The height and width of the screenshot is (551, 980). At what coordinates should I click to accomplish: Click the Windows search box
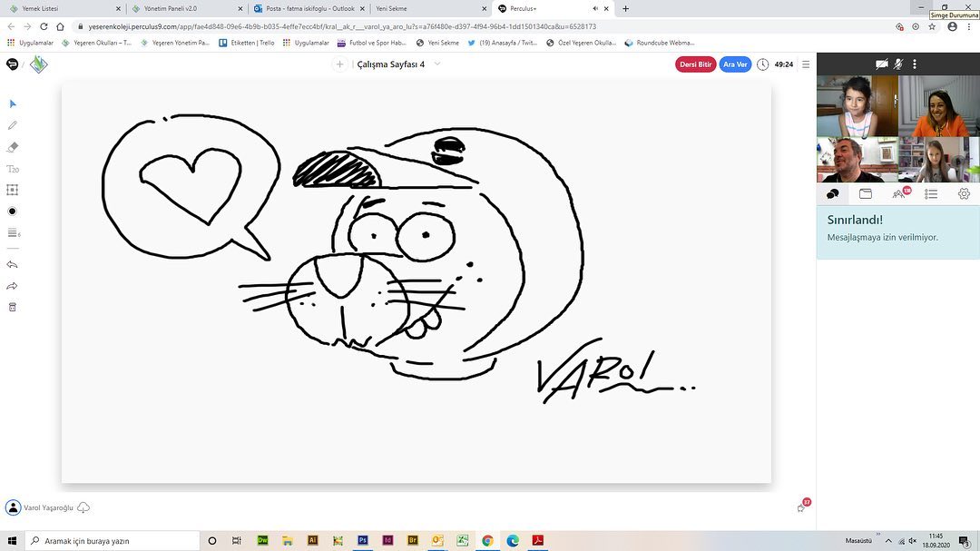pyautogui.click(x=113, y=541)
